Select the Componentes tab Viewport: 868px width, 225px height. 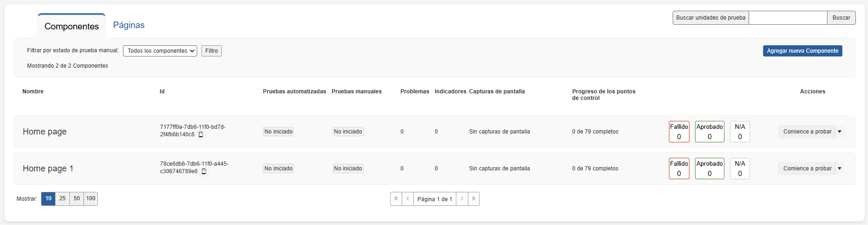(72, 27)
